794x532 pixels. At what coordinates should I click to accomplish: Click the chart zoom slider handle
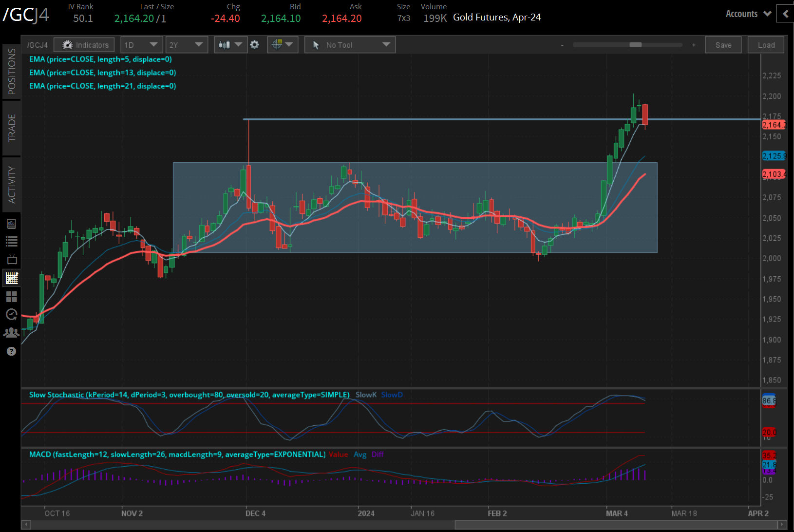(x=635, y=45)
